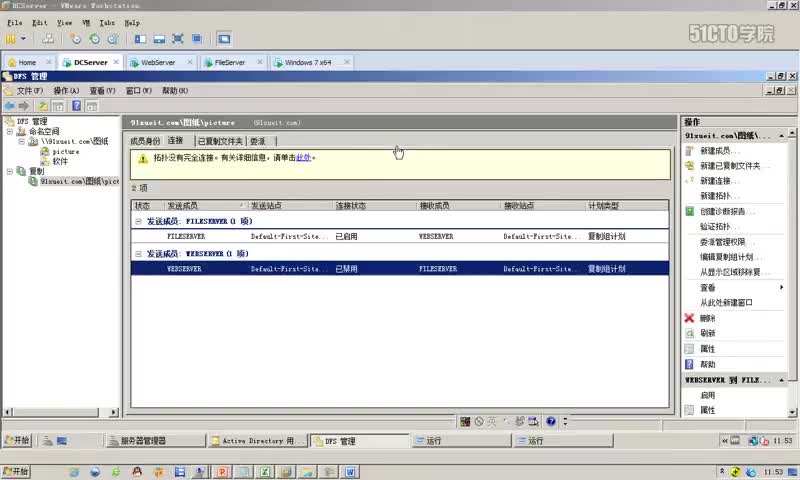
Task: Open the PowerPoint icon on the host taskbar
Action: coord(222,472)
